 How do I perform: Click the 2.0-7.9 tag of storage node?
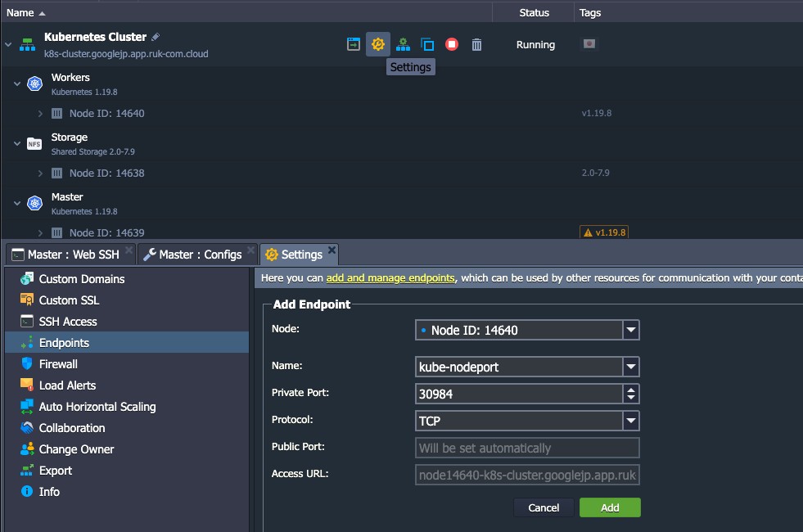click(595, 173)
